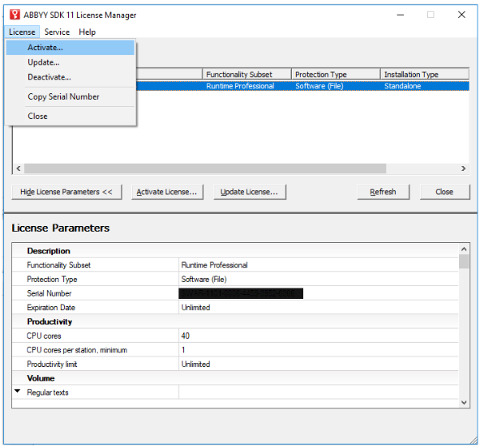Click up arrow of parameters scrollbar
Screen dimensions: 480x448
tap(464, 250)
